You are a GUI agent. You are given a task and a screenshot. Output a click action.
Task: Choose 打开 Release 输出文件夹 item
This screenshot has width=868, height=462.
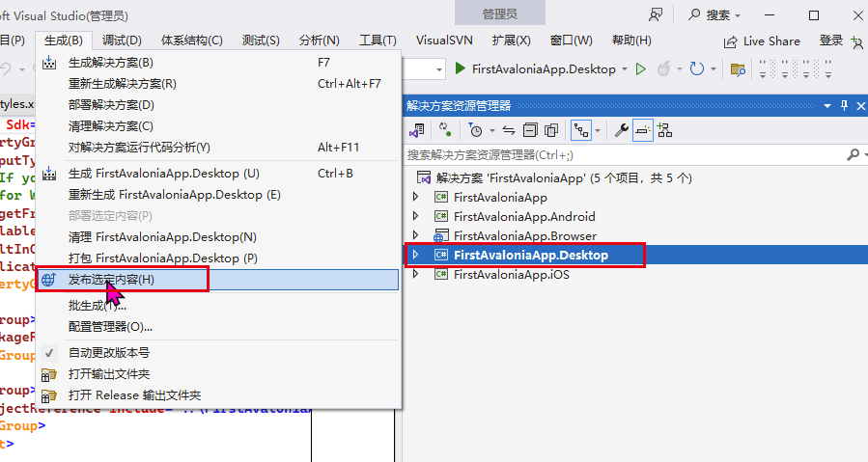pyautogui.click(x=218, y=395)
